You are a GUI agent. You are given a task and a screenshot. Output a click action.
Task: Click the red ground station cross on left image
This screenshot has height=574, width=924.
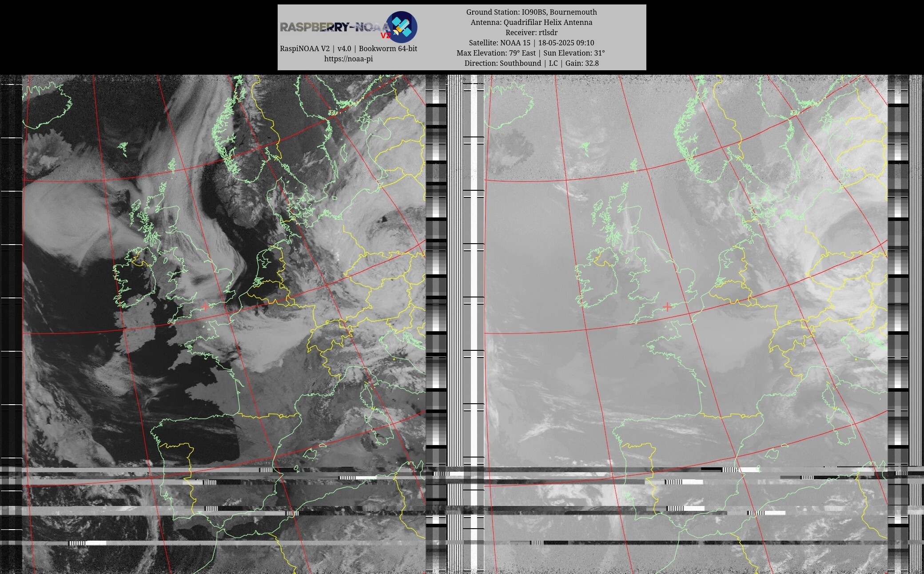point(205,306)
